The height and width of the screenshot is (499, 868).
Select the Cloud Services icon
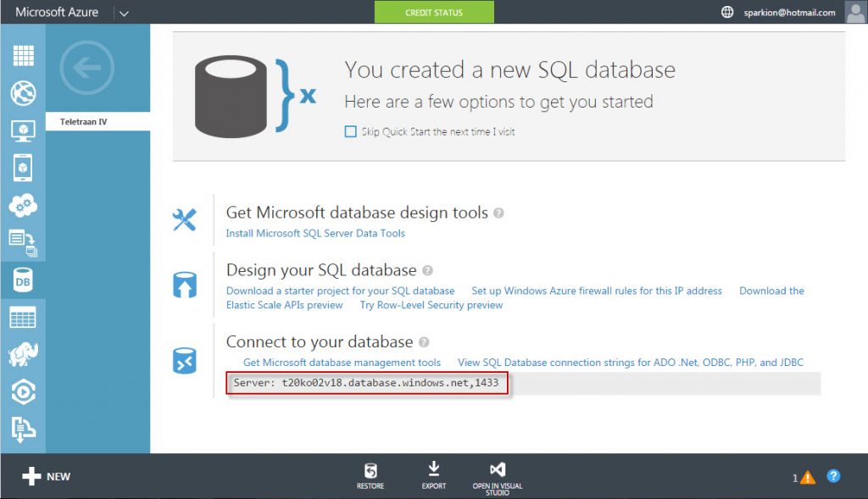coord(23,205)
